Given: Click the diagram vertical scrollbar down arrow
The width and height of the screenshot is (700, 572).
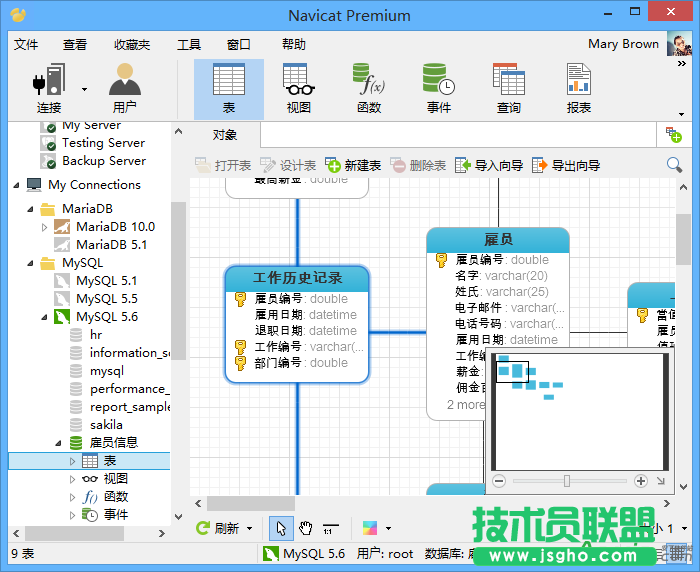Looking at the screenshot, I should [683, 487].
